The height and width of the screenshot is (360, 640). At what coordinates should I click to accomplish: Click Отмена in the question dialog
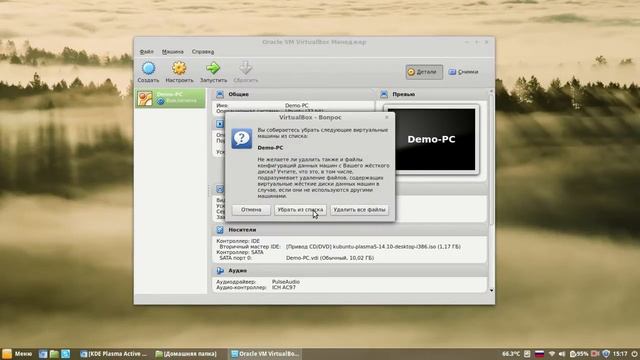(x=251, y=210)
